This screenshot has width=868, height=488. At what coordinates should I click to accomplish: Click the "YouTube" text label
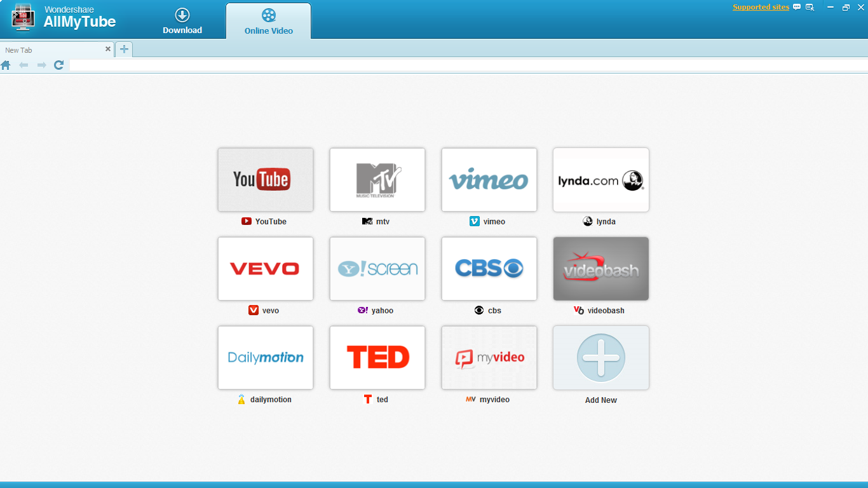pyautogui.click(x=271, y=222)
